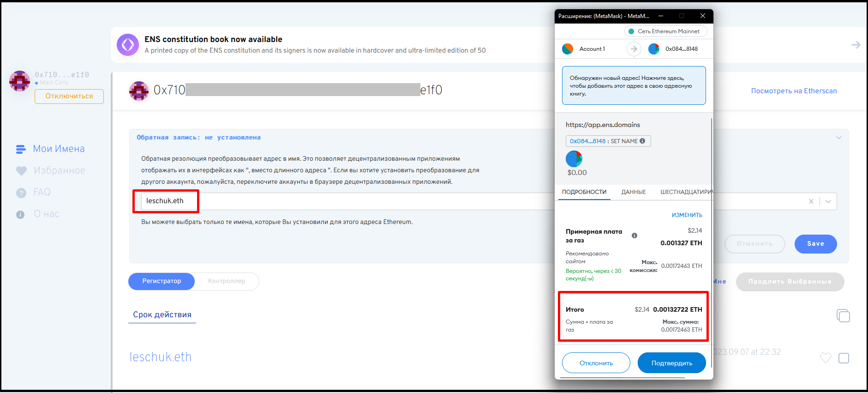Click the Сеть Ethereum Mainnet network selector
Viewport: 868px width, 393px height.
pos(665,31)
